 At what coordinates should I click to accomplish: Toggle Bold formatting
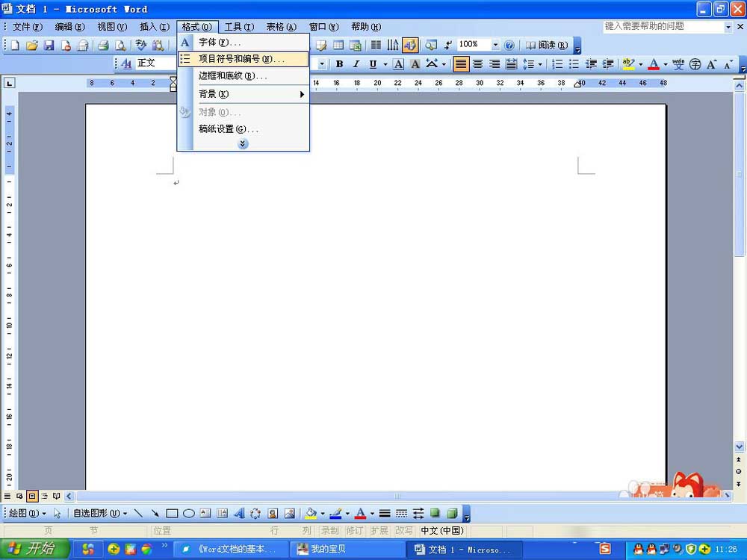[339, 64]
